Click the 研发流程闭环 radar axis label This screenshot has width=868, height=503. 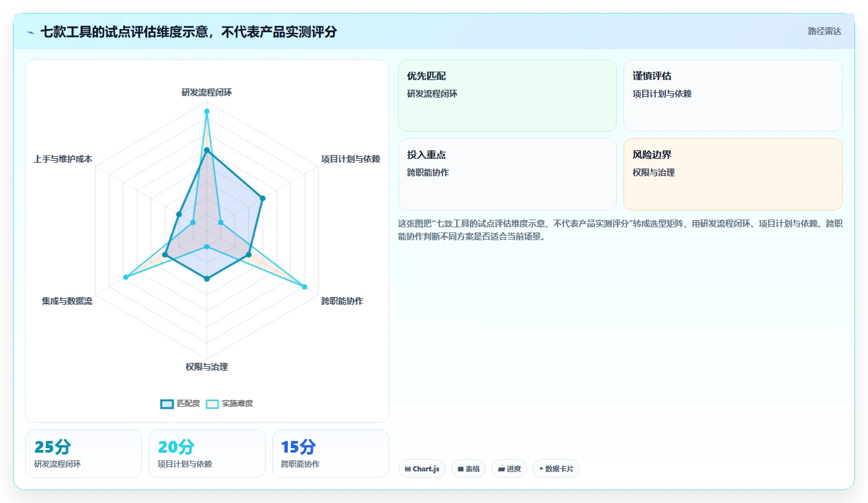[x=207, y=92]
